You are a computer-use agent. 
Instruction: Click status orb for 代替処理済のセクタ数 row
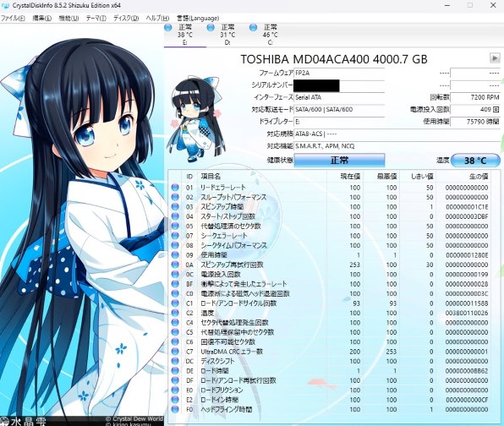pos(175,226)
